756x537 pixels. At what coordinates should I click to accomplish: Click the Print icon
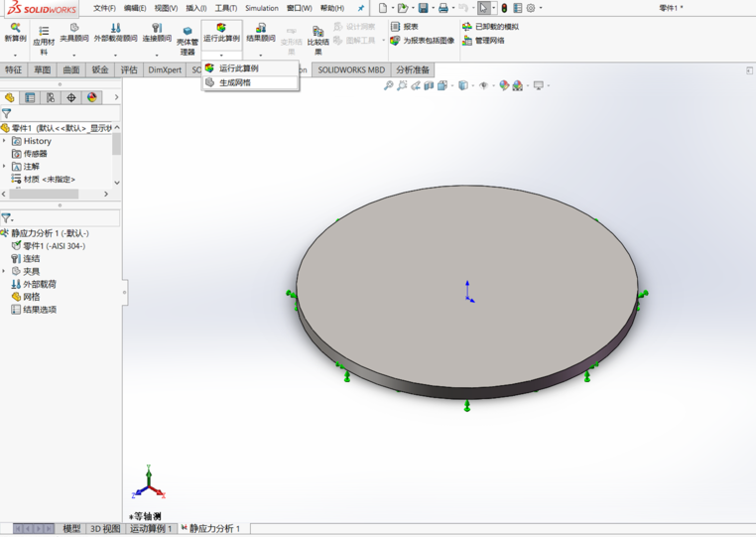(x=443, y=8)
